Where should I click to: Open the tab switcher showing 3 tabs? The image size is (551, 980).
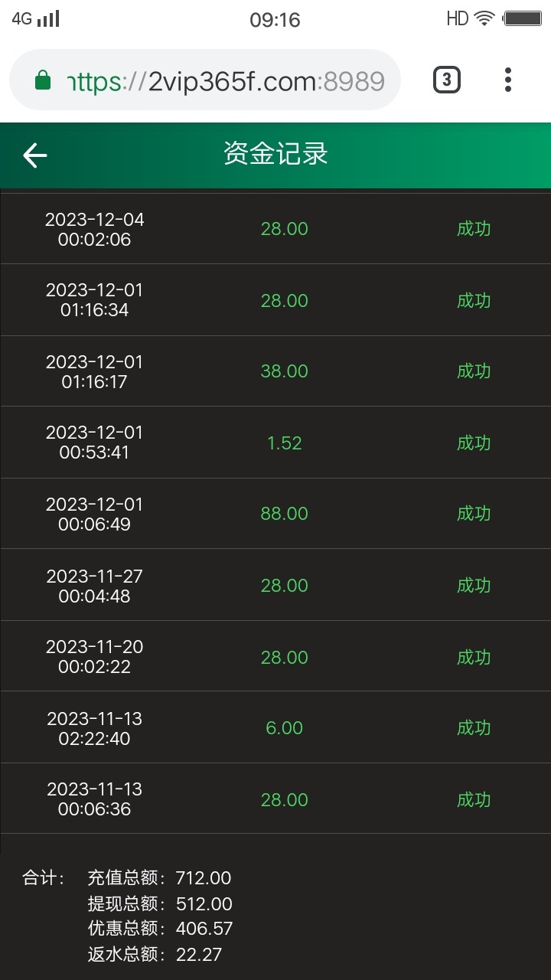447,80
